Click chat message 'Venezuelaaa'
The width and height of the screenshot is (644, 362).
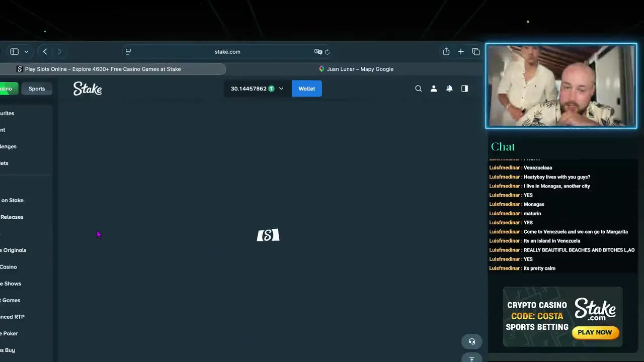tap(538, 168)
